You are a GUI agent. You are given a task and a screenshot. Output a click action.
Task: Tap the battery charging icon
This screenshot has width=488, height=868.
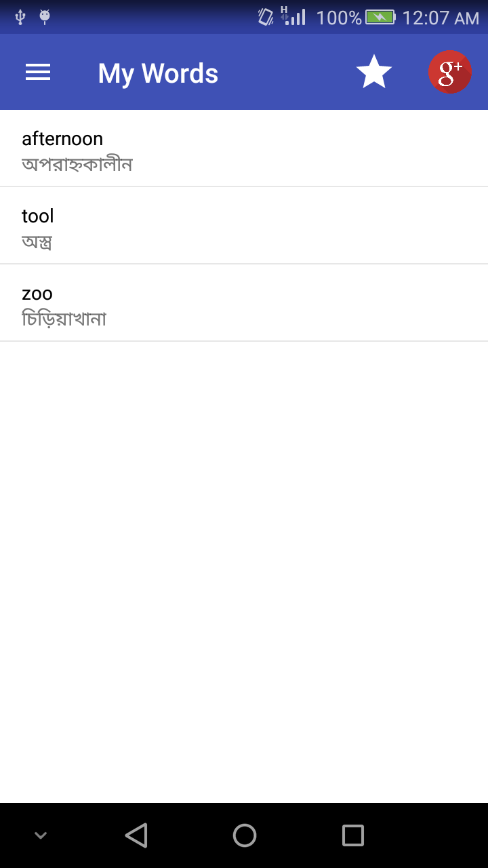click(x=380, y=17)
